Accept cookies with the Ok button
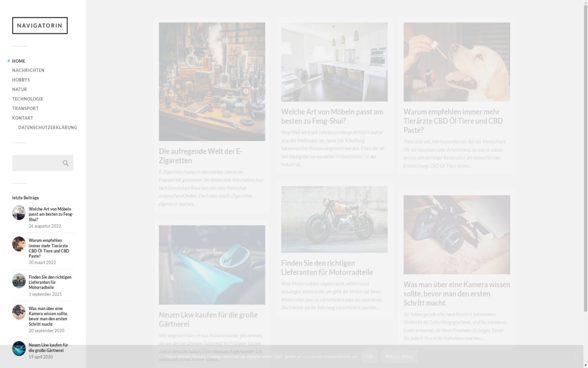 [x=370, y=356]
